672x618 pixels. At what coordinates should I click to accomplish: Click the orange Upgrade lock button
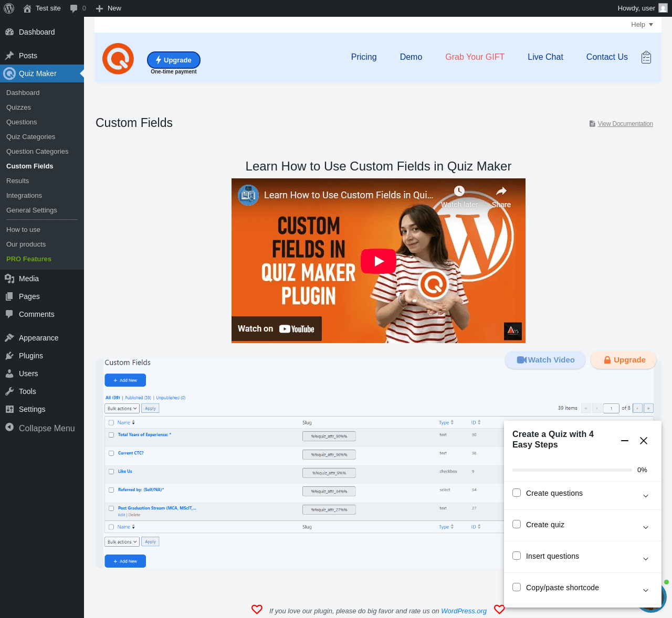pyautogui.click(x=624, y=360)
